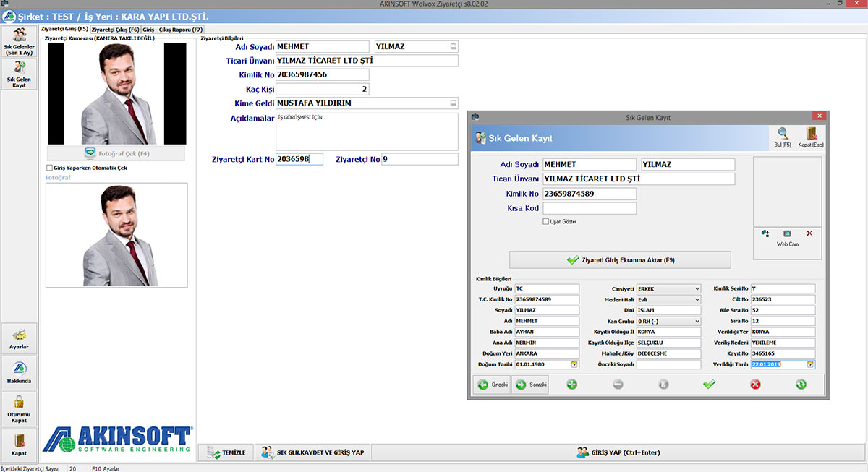Screen dimensions: 868x472
Task: Switch to Ziyaretçi Çıkış (F6) tab
Action: (x=115, y=30)
